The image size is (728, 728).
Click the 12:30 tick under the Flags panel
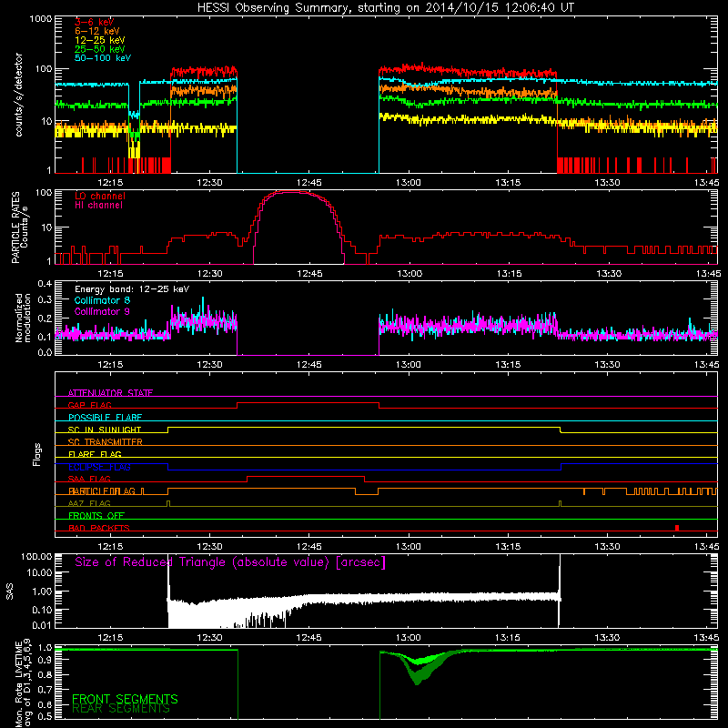pos(209,547)
